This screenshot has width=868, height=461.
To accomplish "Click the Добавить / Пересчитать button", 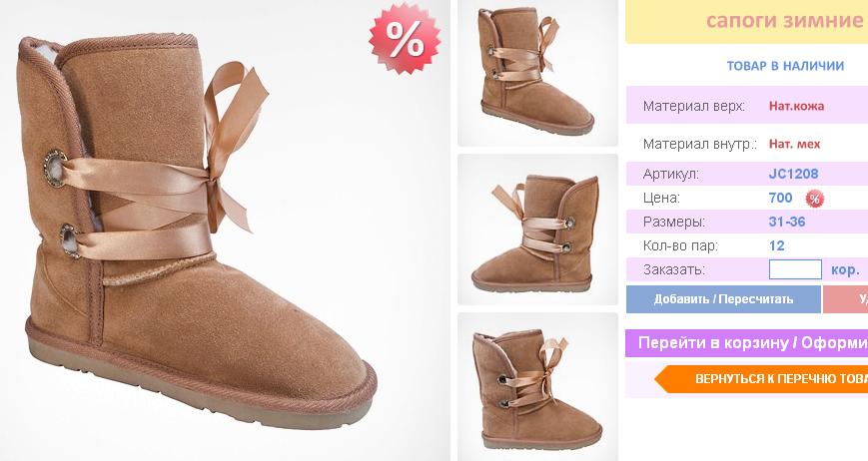I will click(x=723, y=299).
